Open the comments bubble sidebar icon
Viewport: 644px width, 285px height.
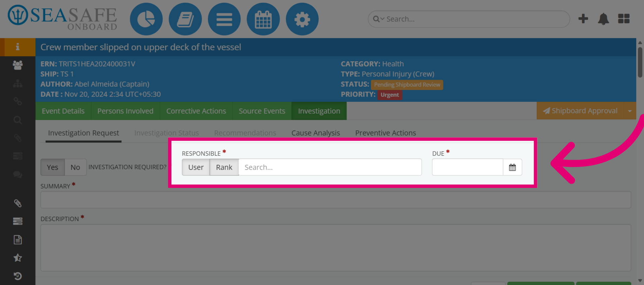tap(17, 174)
